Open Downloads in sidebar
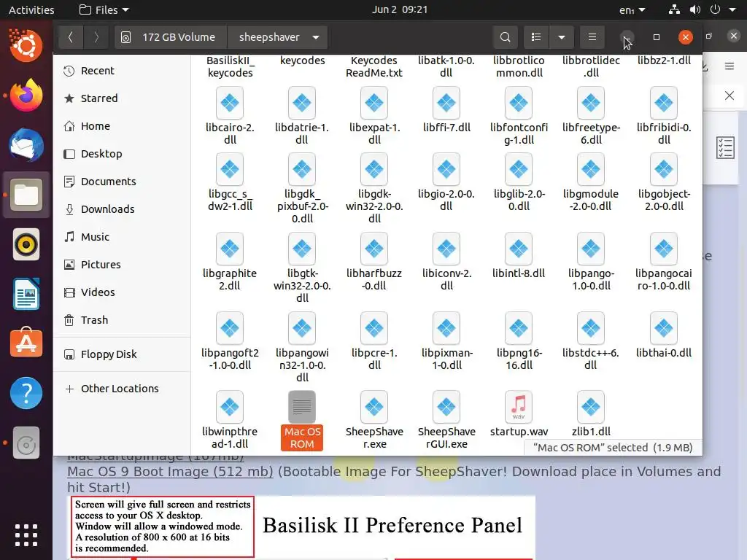The image size is (747, 560). point(122,209)
